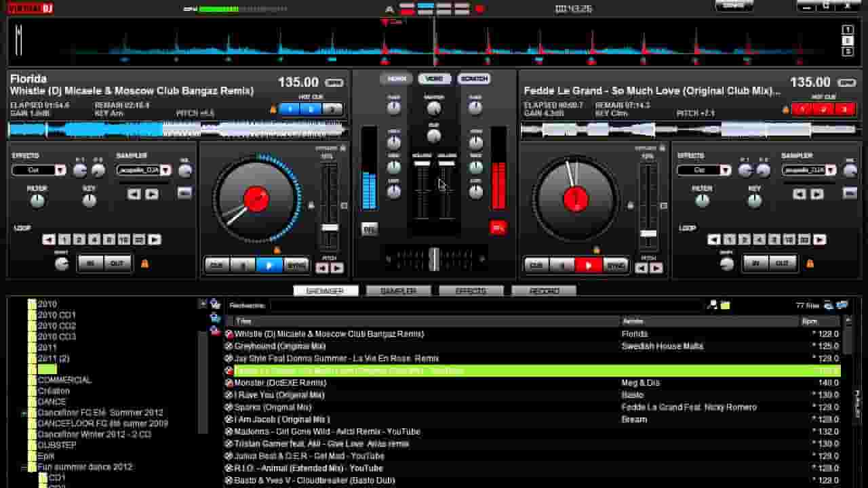Screen dimensions: 868x488
Task: Toggle right channel PFL headphone button
Action: tap(498, 228)
